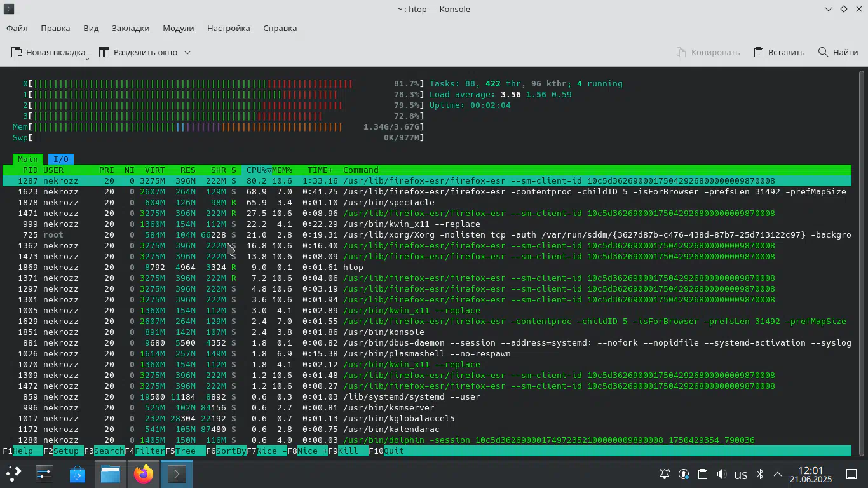
Task: Open Discover software store from taskbar
Action: tap(77, 473)
